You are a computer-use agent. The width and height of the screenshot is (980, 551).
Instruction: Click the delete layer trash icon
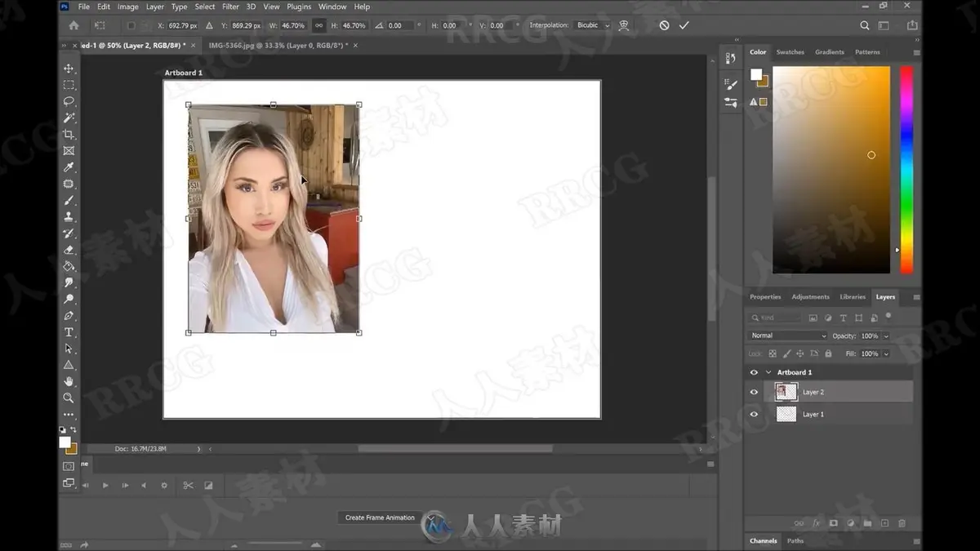[x=902, y=523]
